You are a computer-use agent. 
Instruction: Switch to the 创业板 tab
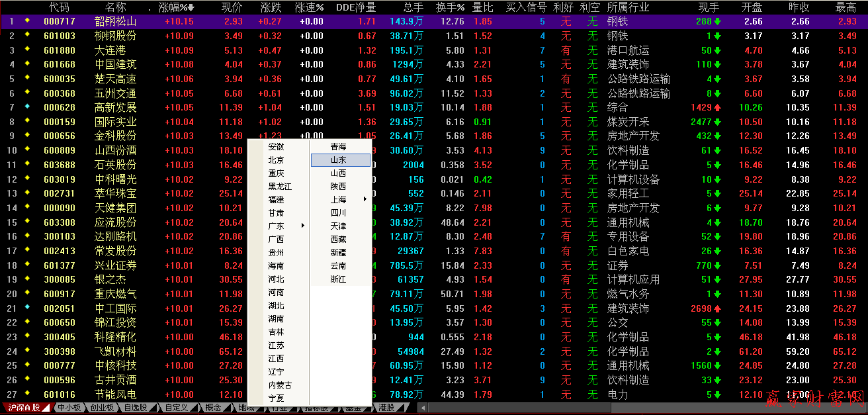click(x=101, y=408)
